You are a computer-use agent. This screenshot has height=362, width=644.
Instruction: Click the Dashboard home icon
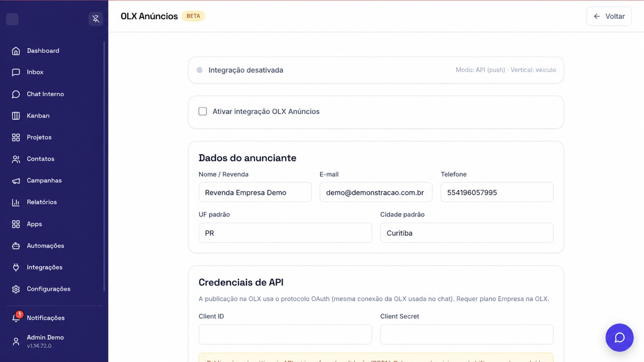(16, 51)
